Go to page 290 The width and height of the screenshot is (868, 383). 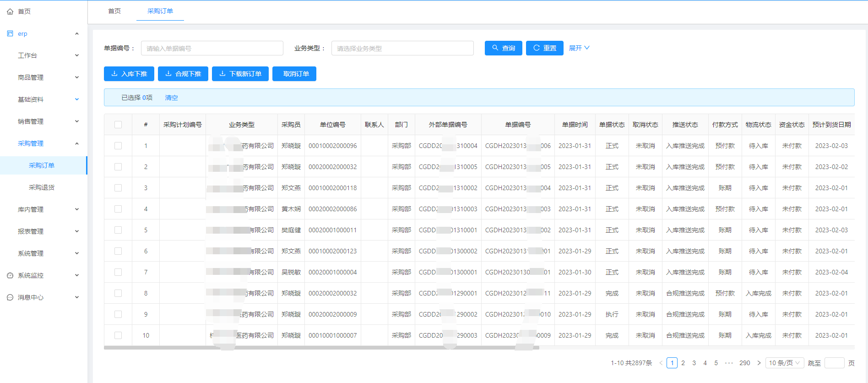tap(745, 363)
